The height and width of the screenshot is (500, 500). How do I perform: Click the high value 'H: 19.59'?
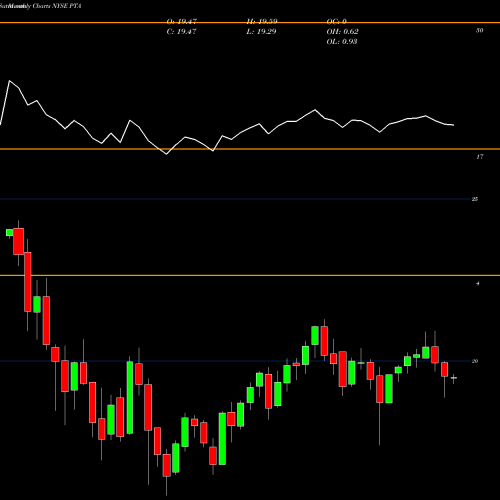[262, 22]
